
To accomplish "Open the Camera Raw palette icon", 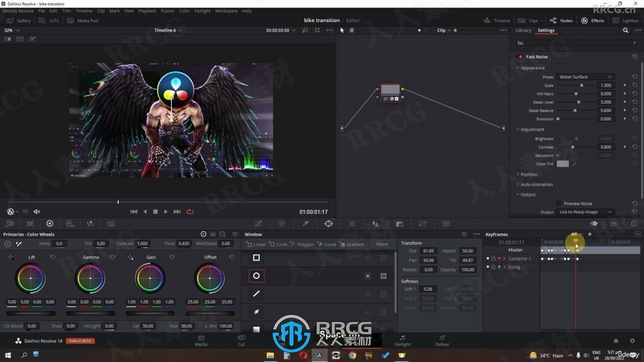I will (x=10, y=224).
